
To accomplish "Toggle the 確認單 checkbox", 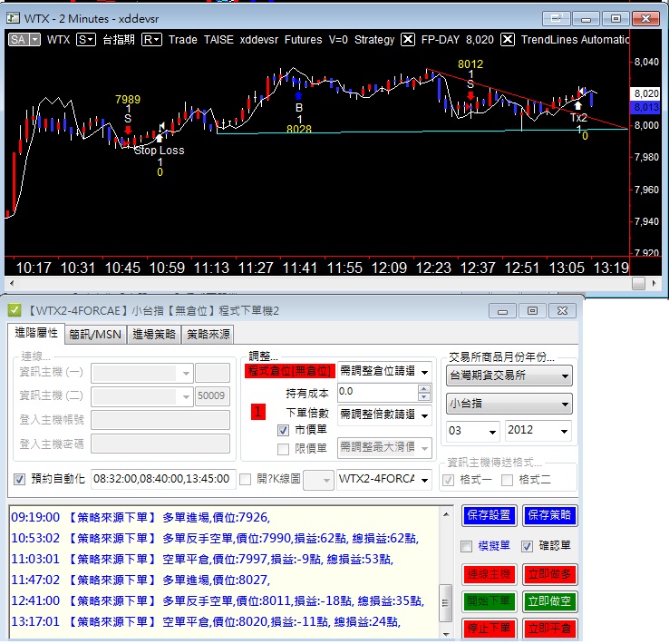I will tap(528, 546).
